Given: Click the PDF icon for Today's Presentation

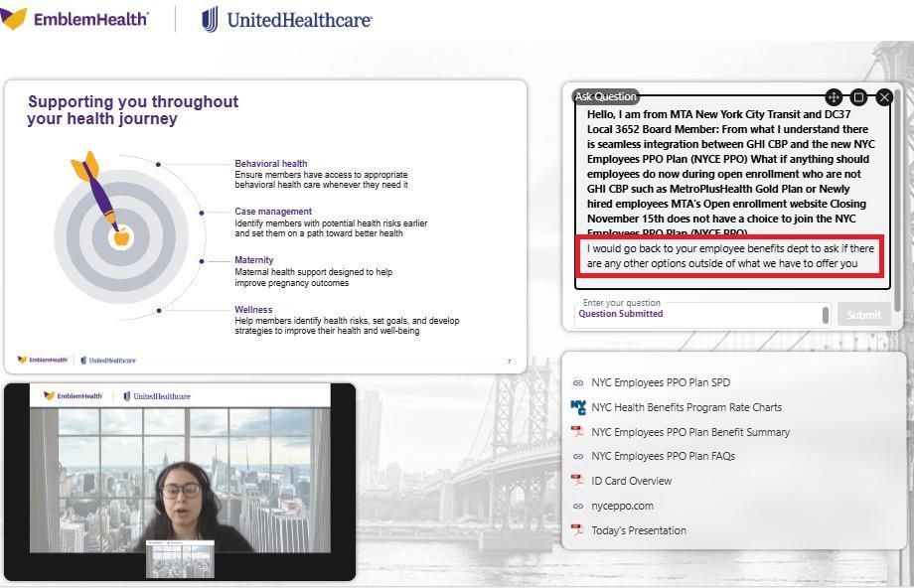Looking at the screenshot, I should [x=578, y=530].
